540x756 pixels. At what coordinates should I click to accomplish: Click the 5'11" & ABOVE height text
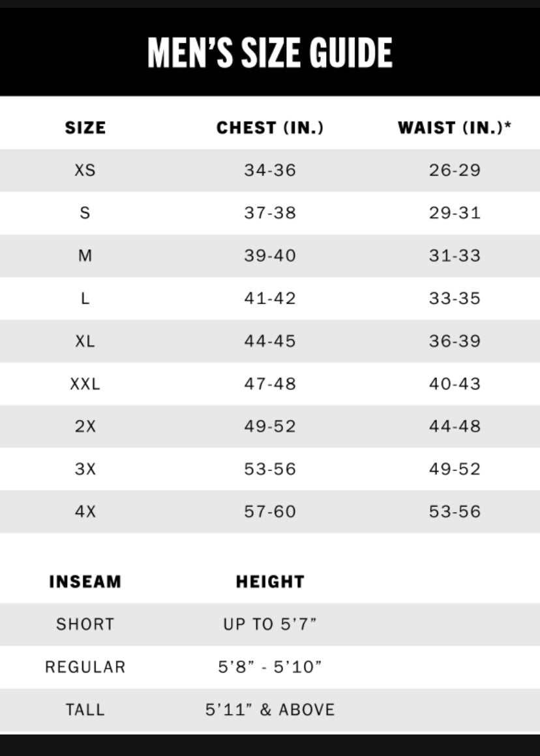pyautogui.click(x=270, y=710)
